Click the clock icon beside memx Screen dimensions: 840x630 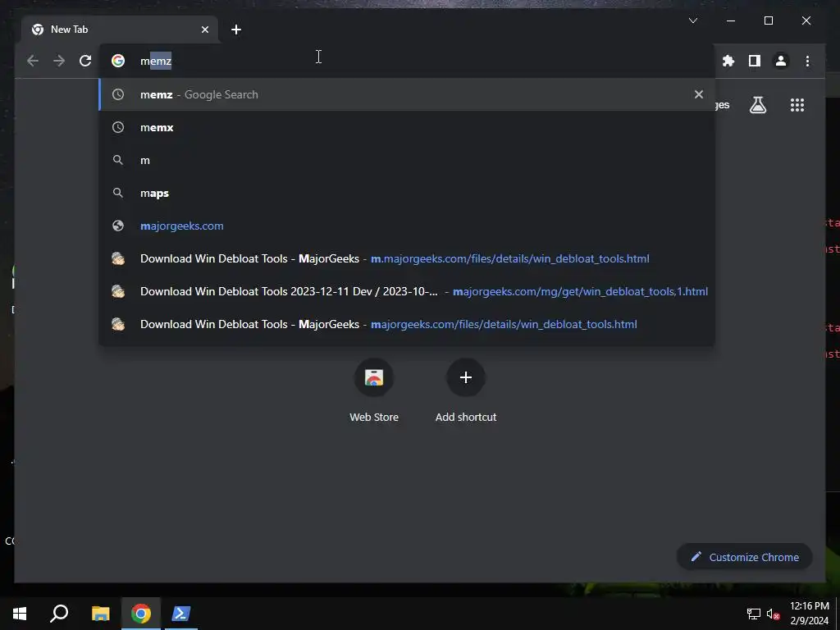coord(118,127)
